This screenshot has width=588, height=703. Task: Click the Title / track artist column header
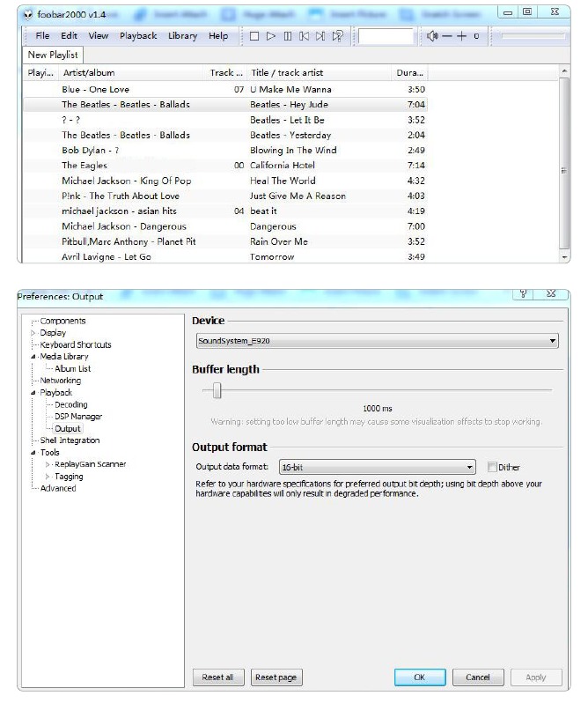pos(319,72)
